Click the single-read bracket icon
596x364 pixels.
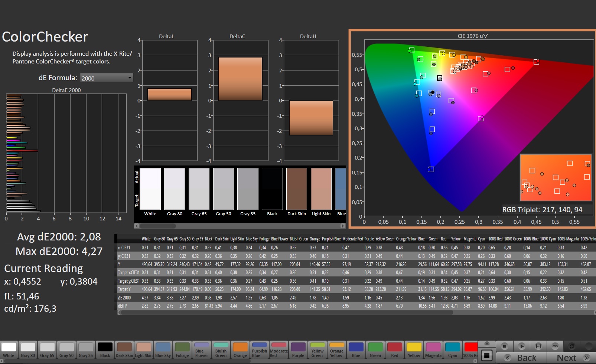coord(538,346)
